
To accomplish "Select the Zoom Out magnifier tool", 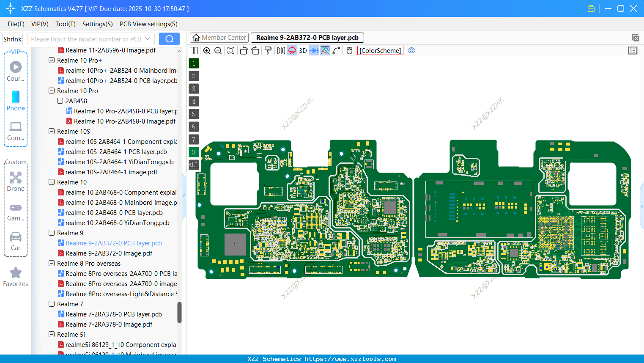I will (x=217, y=50).
